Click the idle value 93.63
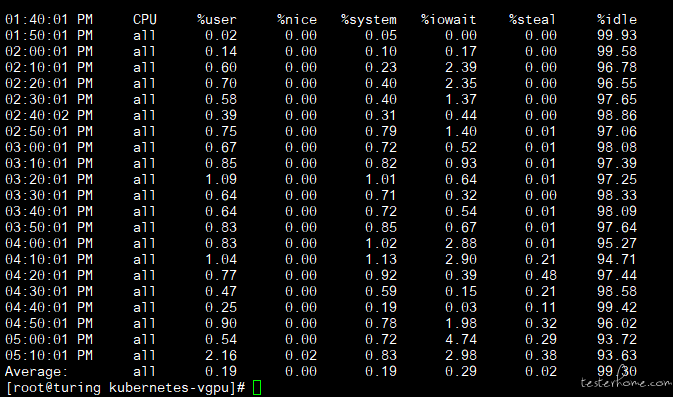 tap(617, 355)
